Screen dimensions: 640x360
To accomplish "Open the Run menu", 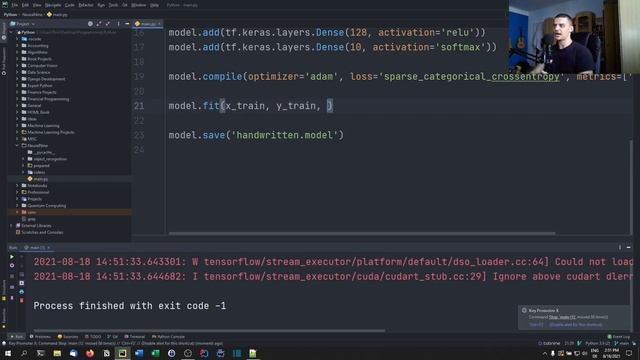I will point(101,5).
